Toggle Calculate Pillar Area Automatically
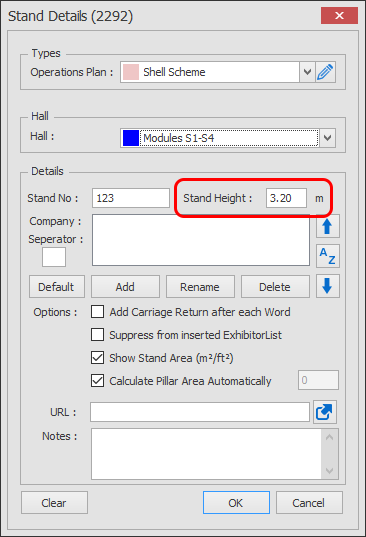366x537 pixels. [x=98, y=381]
